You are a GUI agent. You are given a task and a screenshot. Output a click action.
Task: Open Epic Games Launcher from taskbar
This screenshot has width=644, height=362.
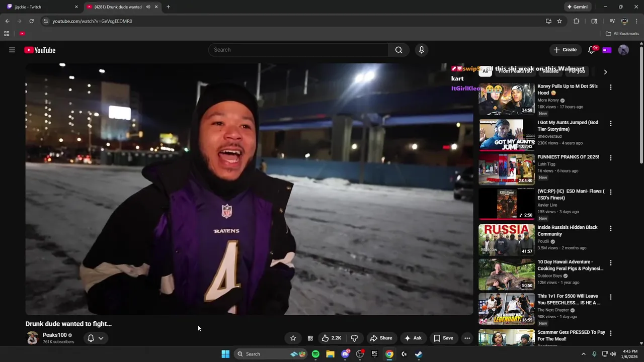coord(374,354)
